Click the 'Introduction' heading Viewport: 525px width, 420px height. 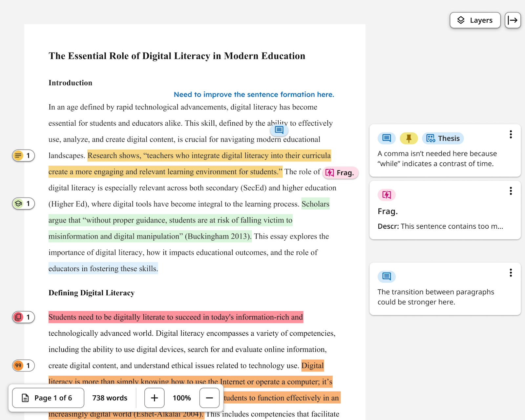pyautogui.click(x=71, y=83)
